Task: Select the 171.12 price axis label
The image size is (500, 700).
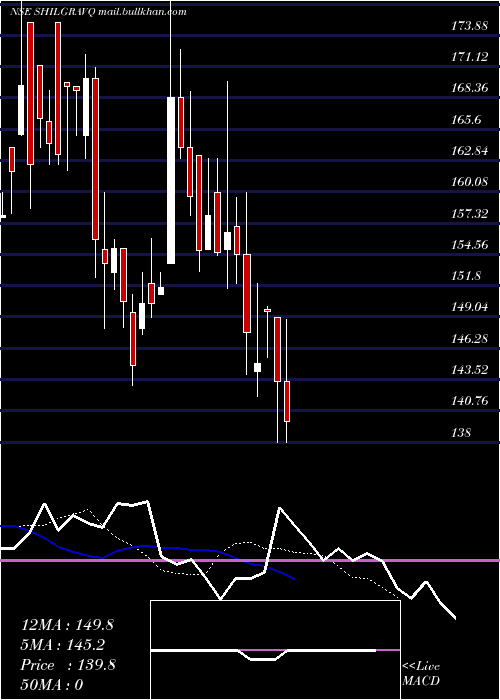Action: tap(469, 57)
